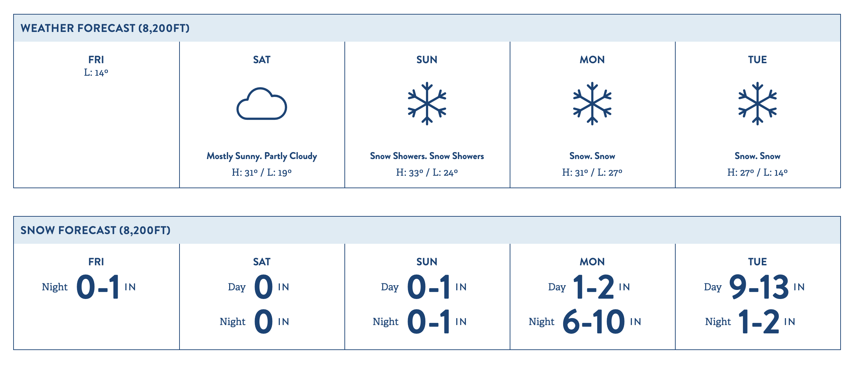868x382 pixels.
Task: Click the Tuesday snowflake icon
Action: pyautogui.click(x=758, y=103)
